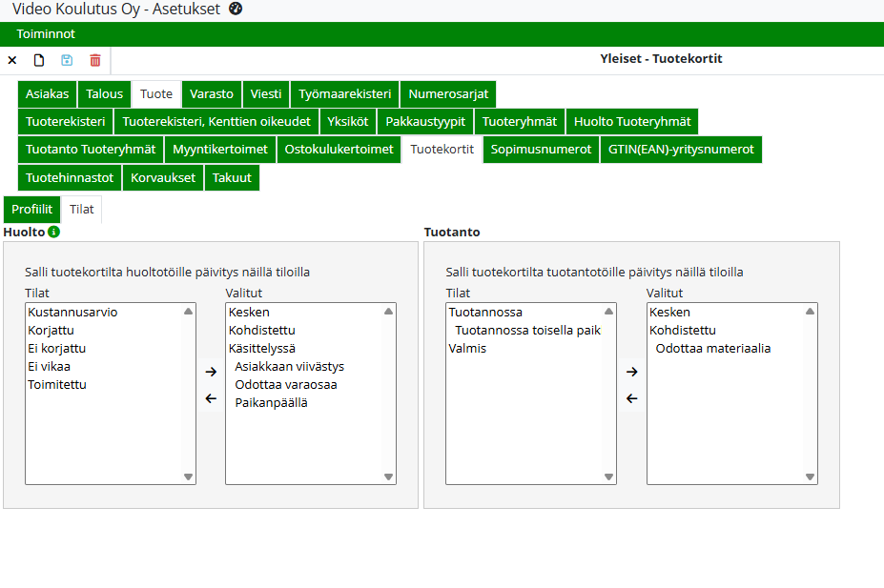Screen dimensions: 884x588
Task: Switch to the Varasto tab
Action: tap(212, 94)
